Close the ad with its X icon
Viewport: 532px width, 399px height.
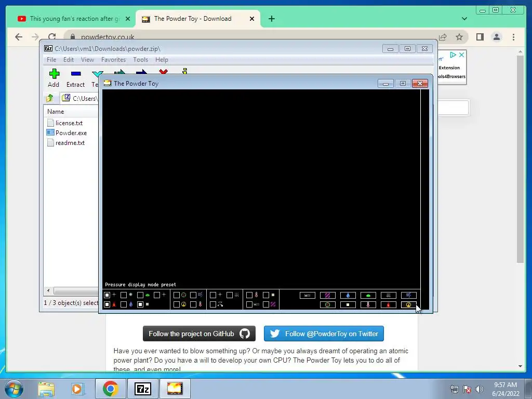[x=461, y=55]
